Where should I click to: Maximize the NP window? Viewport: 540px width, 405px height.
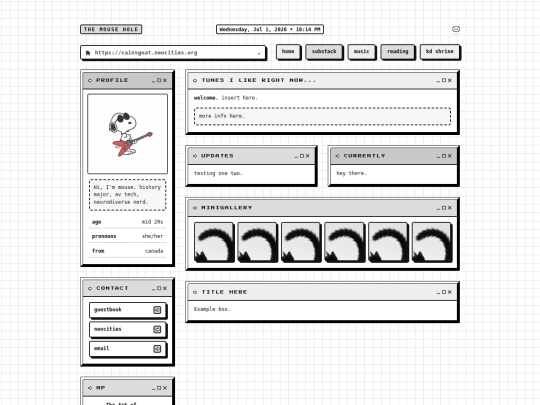click(159, 388)
